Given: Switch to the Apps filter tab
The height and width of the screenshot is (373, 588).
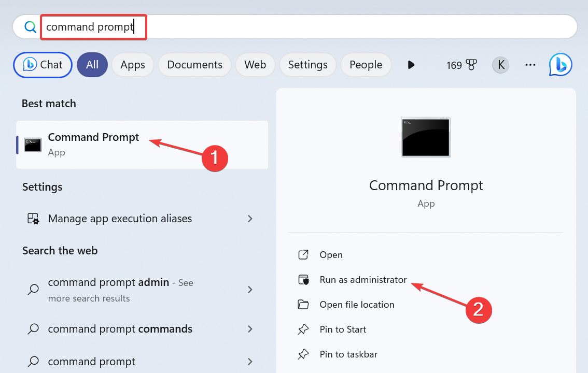Looking at the screenshot, I should tap(133, 65).
